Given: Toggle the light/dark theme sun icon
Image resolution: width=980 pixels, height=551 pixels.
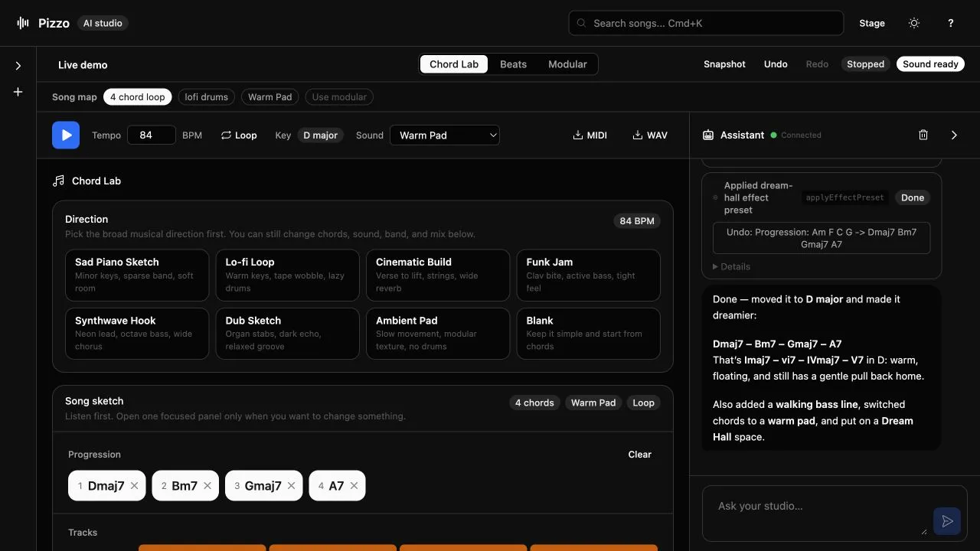Looking at the screenshot, I should (x=913, y=23).
